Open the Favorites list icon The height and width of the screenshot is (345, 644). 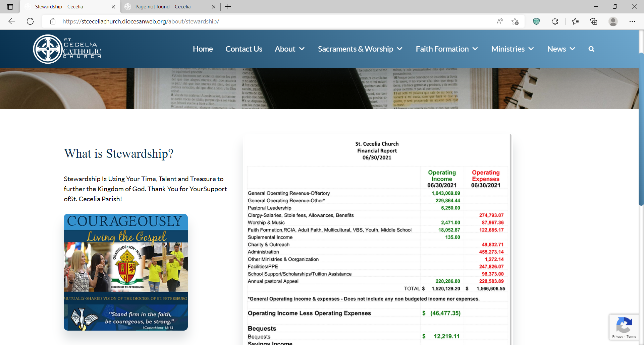pyautogui.click(x=575, y=21)
